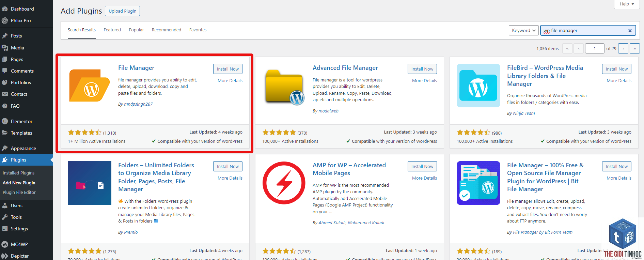The height and width of the screenshot is (260, 644).
Task: Open the File Manager plugin title link
Action: pos(136,68)
